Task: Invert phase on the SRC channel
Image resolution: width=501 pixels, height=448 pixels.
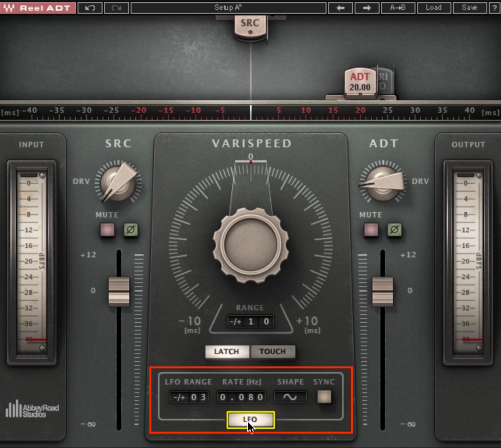Action: 131,229
